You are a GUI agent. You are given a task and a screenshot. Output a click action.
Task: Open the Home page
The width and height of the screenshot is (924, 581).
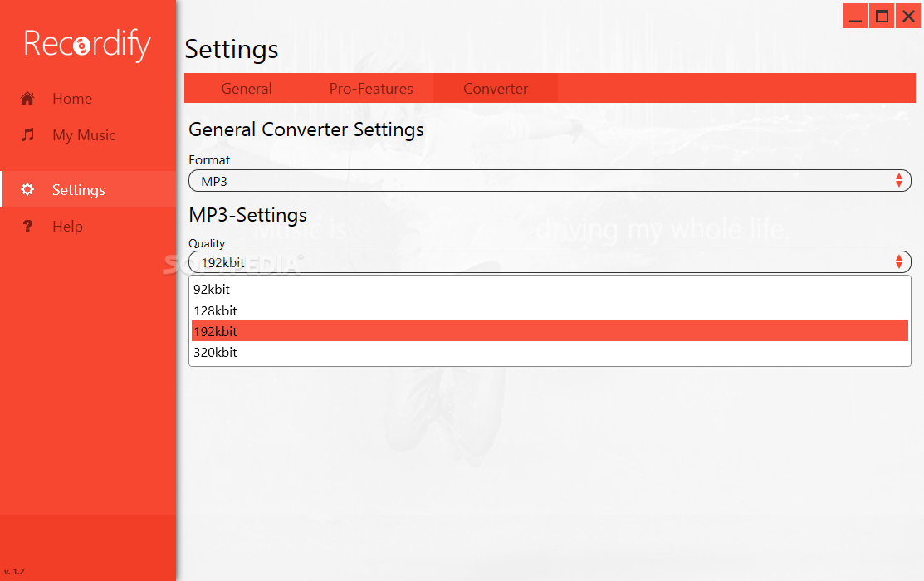(x=88, y=99)
